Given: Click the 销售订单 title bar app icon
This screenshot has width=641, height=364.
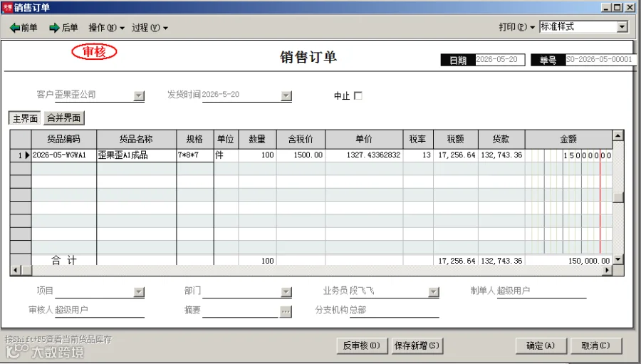Looking at the screenshot, I should click(x=7, y=7).
